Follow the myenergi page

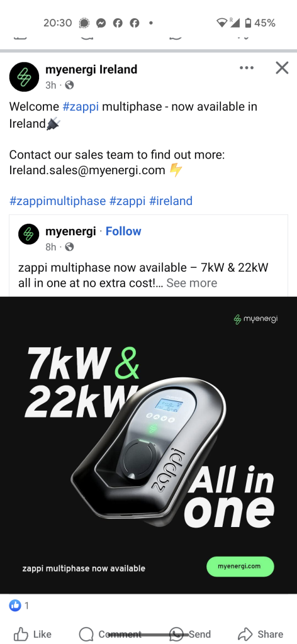click(123, 231)
